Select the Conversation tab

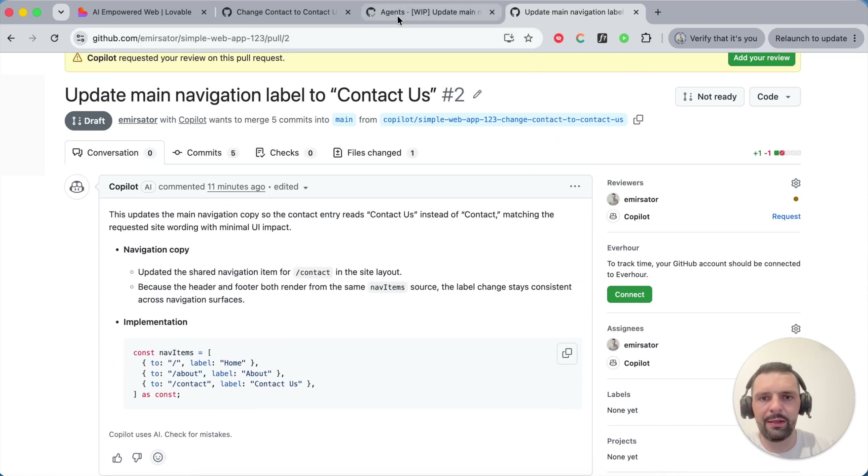[x=114, y=153]
